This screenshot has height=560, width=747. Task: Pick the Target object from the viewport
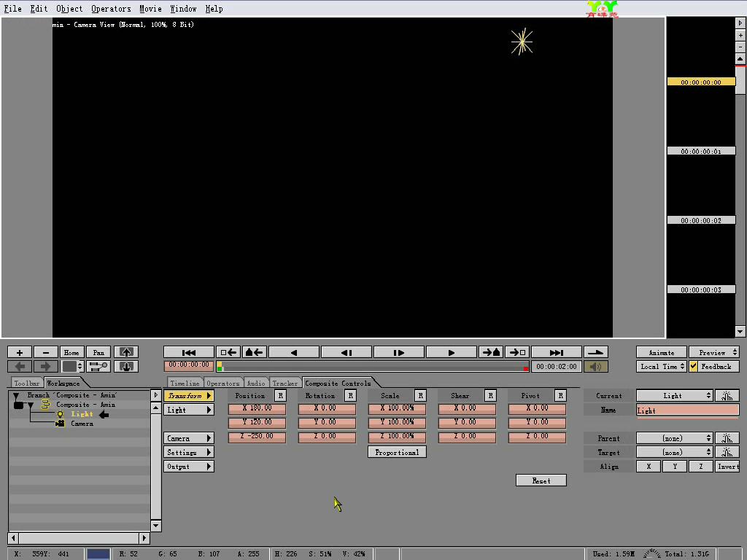[x=727, y=452]
